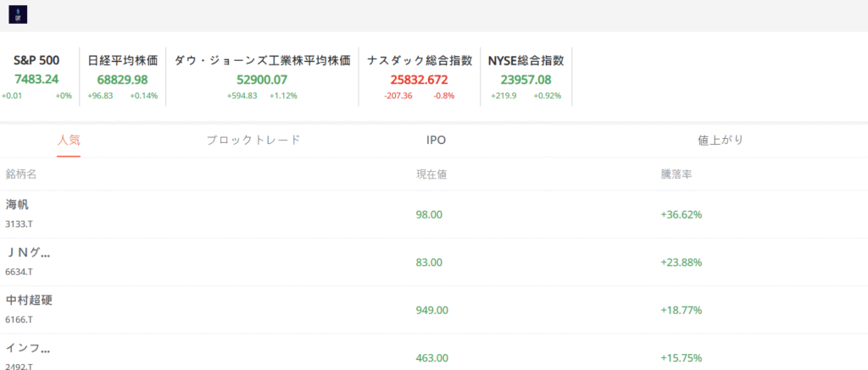
Task: Click the 騰落率 column header
Action: (x=676, y=174)
